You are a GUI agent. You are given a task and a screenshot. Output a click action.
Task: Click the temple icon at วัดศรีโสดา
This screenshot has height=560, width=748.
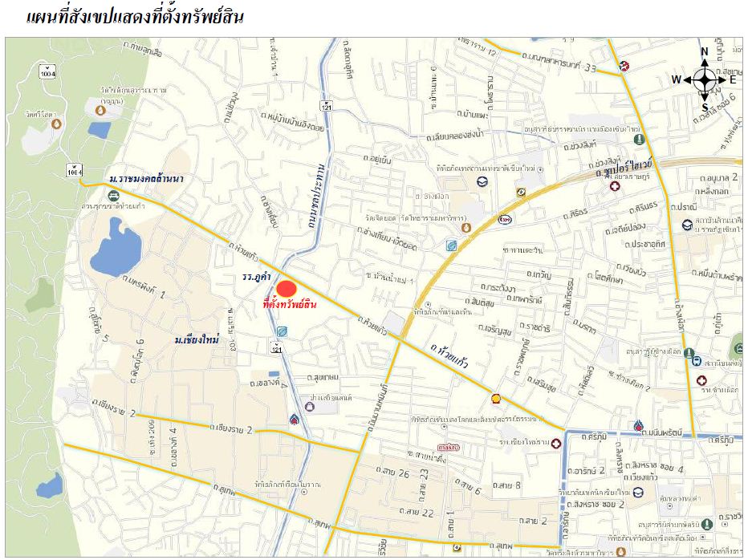[x=57, y=124]
